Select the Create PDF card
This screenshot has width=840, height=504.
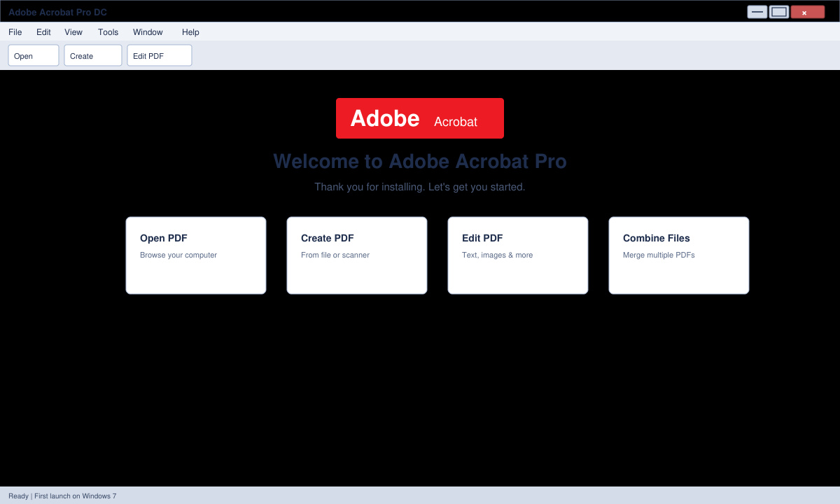(357, 255)
